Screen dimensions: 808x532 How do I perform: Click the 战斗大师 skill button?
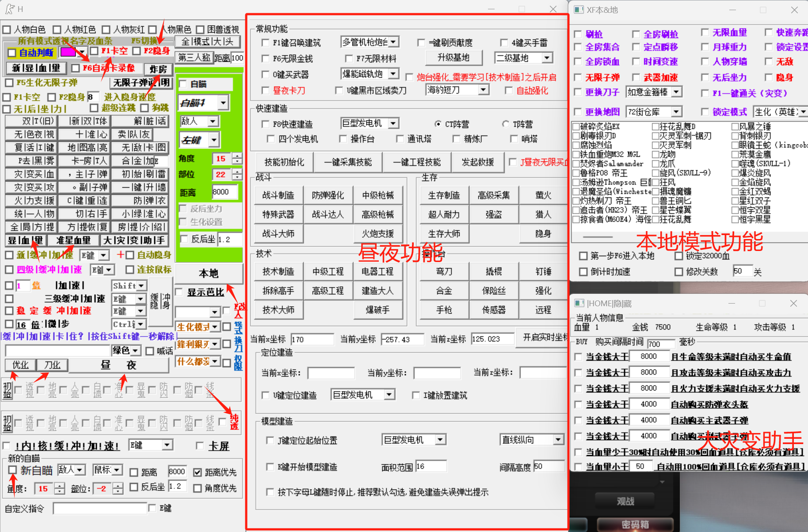(x=278, y=233)
